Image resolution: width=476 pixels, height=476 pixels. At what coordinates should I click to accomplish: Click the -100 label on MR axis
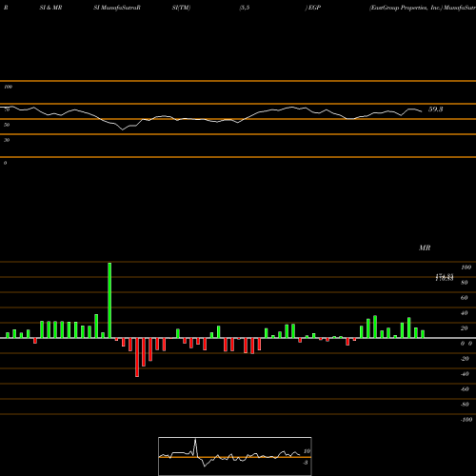(466, 420)
